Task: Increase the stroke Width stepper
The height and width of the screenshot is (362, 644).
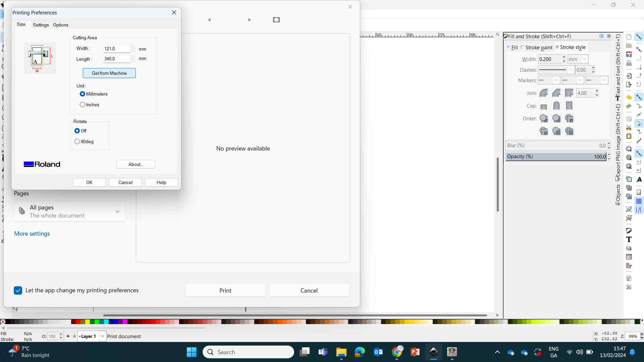Action: [564, 57]
